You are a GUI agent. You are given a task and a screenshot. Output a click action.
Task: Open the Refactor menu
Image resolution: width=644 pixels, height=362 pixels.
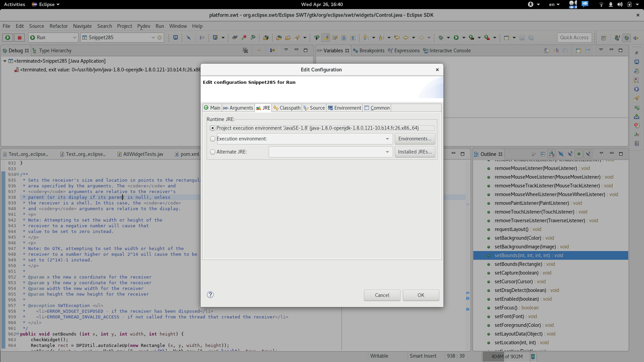[x=58, y=26]
